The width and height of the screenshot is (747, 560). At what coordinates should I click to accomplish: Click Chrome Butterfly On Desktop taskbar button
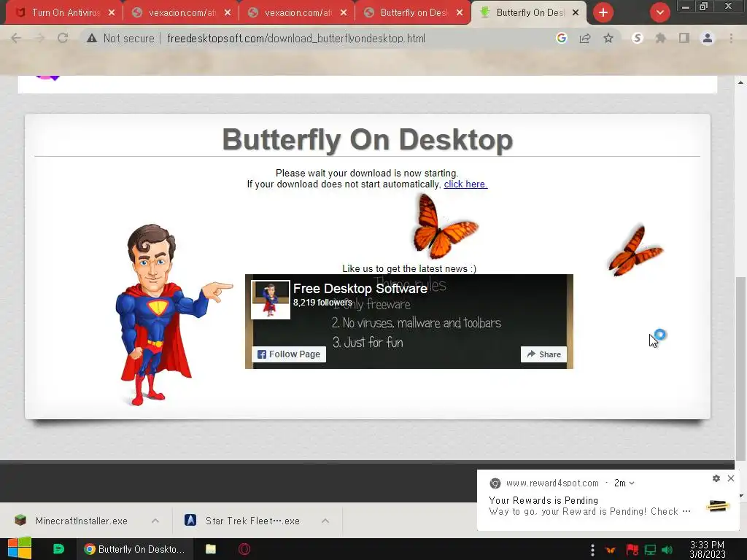(x=135, y=549)
